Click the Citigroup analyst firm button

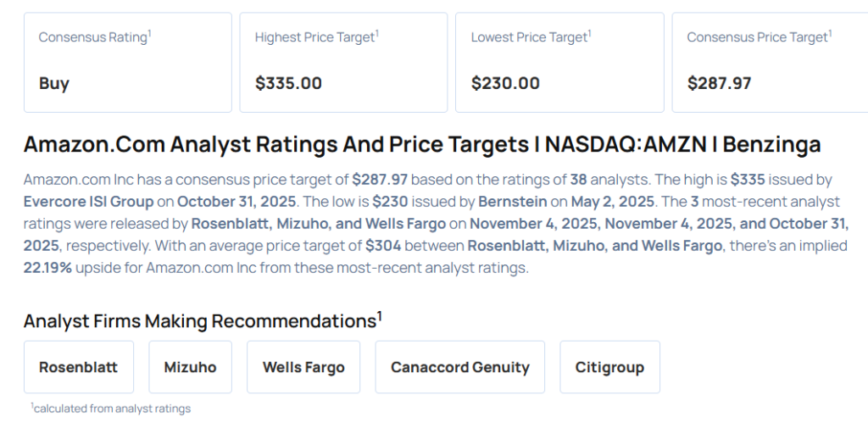coord(609,367)
